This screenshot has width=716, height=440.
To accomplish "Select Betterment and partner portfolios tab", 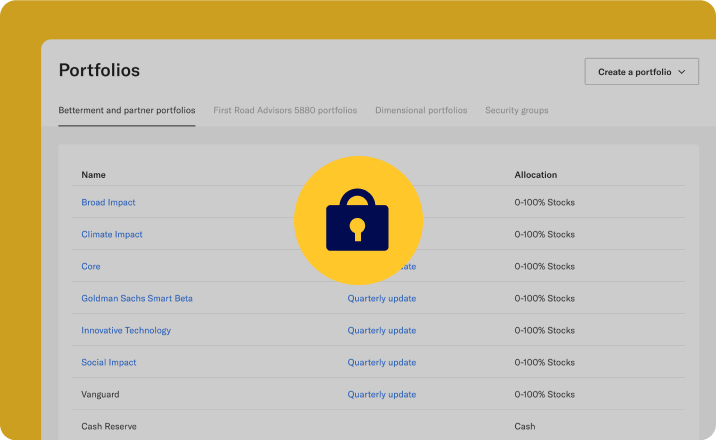I will pos(127,110).
